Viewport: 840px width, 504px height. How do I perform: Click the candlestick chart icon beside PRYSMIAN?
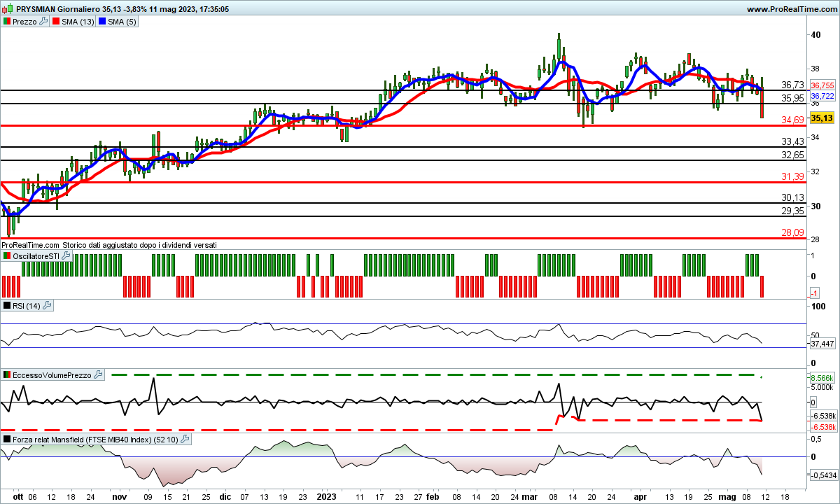coord(8,10)
